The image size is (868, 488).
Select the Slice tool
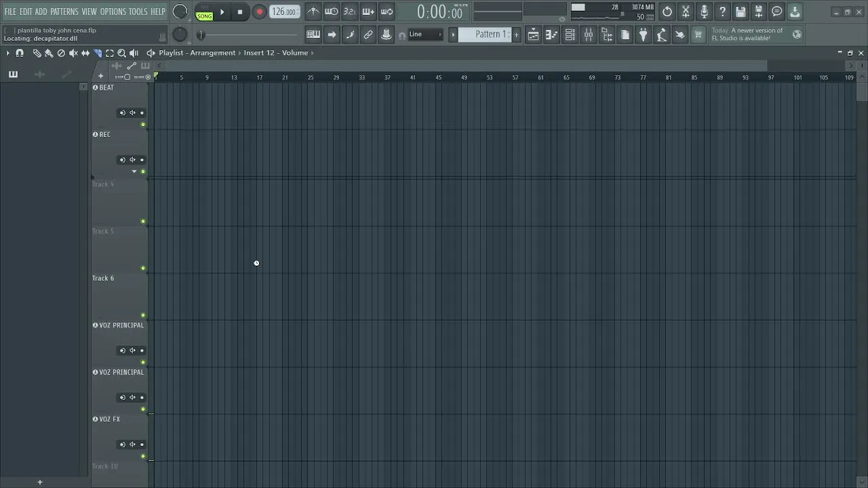[x=98, y=53]
